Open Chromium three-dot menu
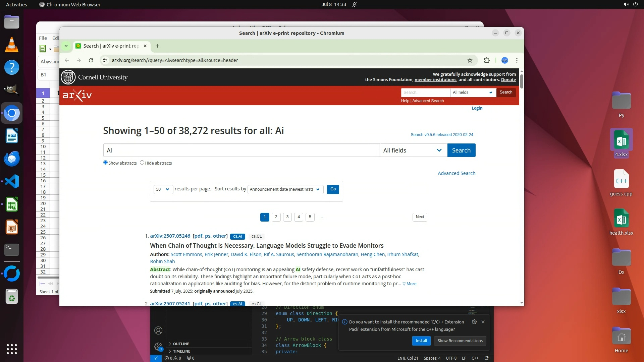This screenshot has width=644, height=362. pos(517,60)
